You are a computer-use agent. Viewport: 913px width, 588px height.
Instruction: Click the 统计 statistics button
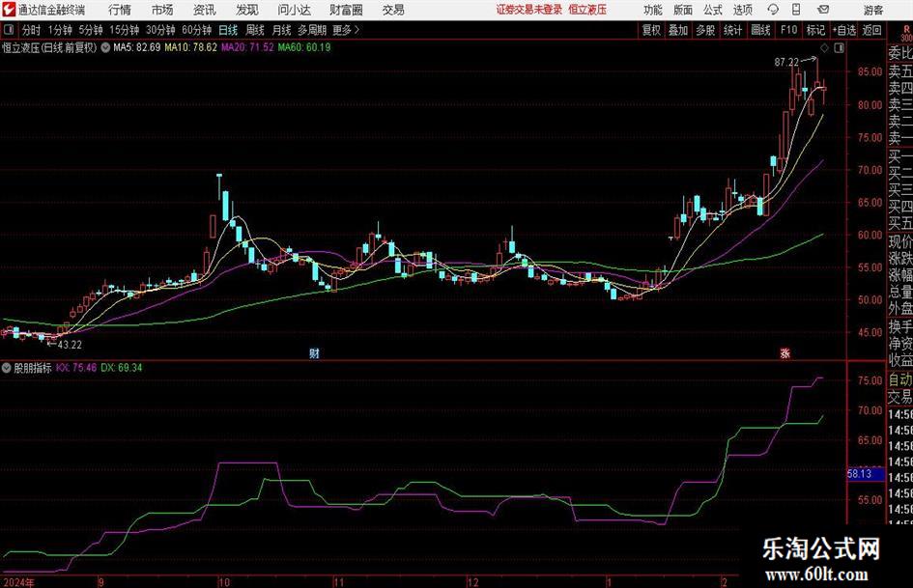point(733,30)
